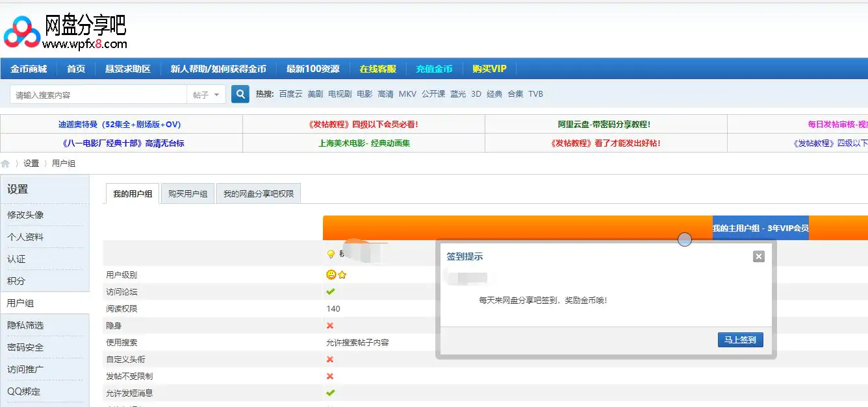Open 密码安全 in settings sidebar
The width and height of the screenshot is (868, 407).
coord(25,347)
